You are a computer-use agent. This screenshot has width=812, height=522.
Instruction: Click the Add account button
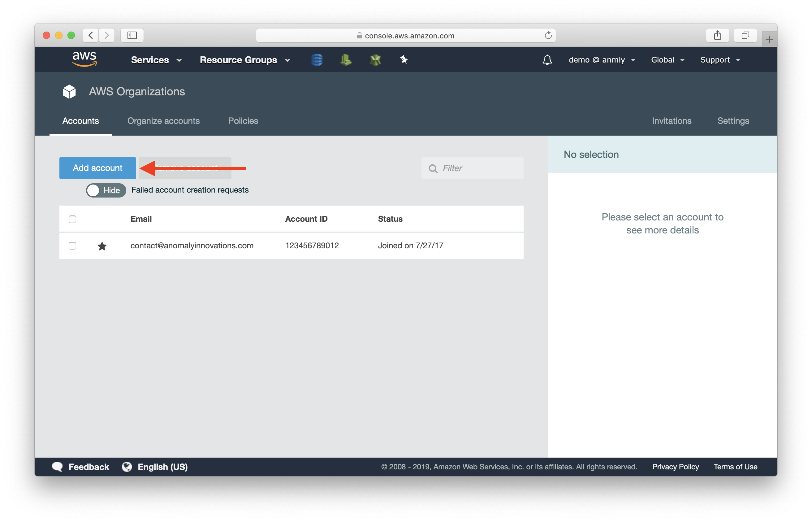[x=98, y=168]
